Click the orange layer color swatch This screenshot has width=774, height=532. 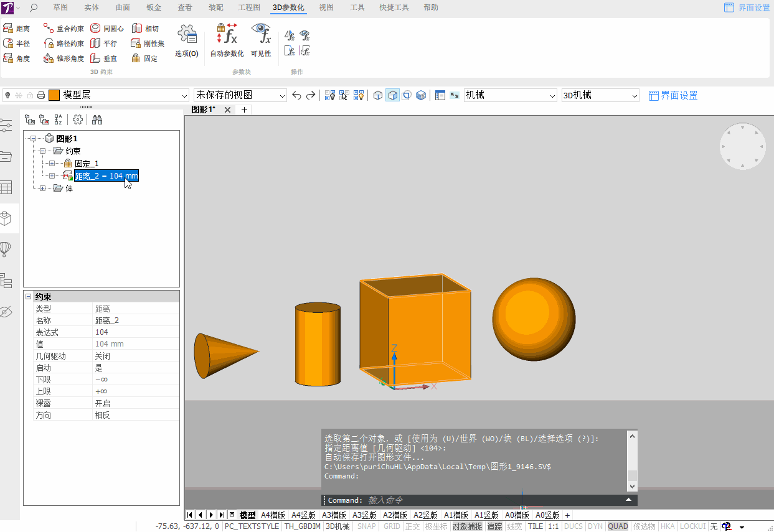(x=54, y=95)
